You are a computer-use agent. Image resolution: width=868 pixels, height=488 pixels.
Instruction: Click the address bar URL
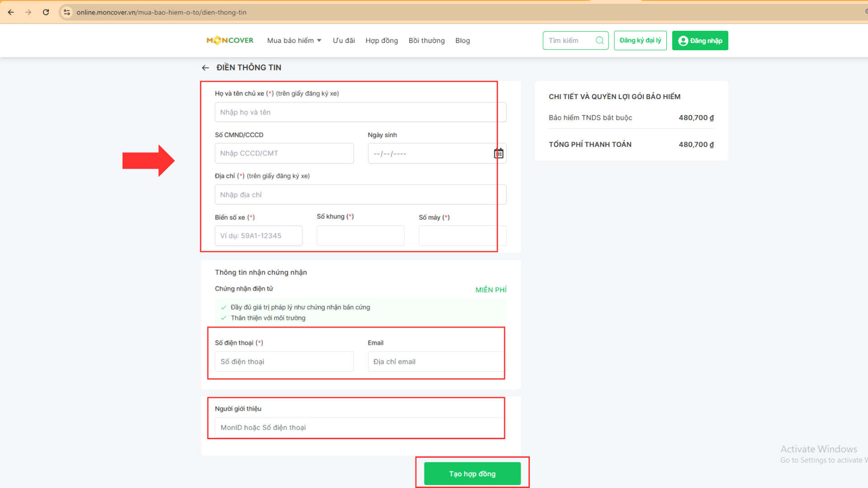pyautogui.click(x=161, y=12)
